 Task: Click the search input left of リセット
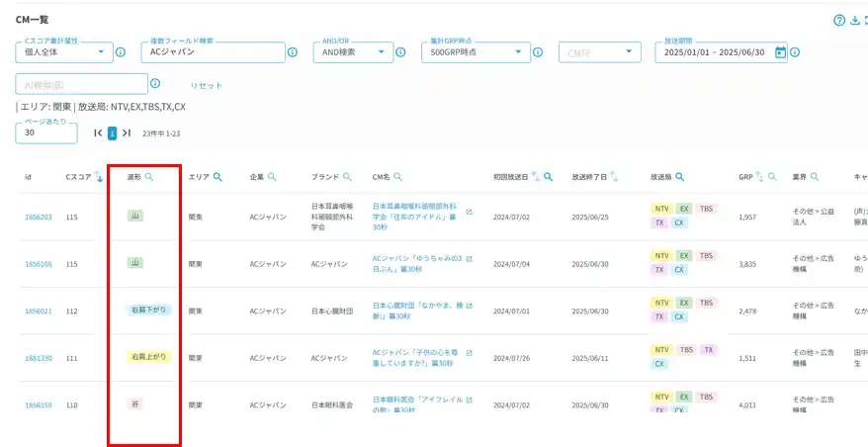click(x=81, y=84)
